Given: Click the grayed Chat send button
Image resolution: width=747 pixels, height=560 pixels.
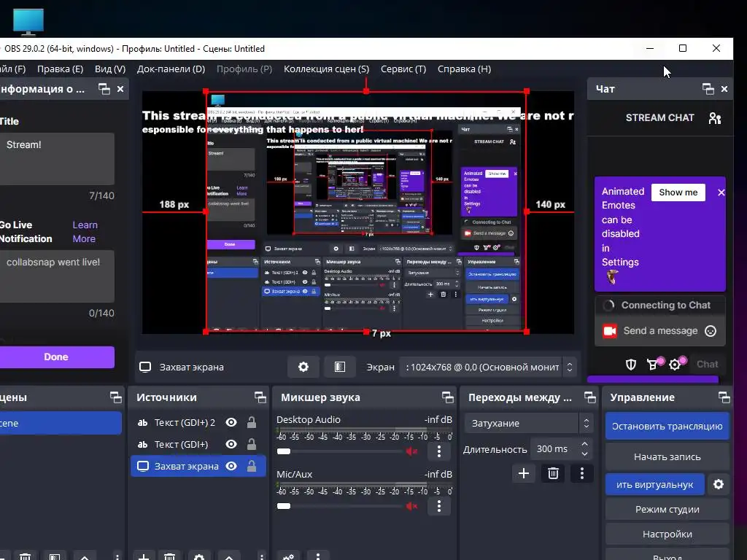Looking at the screenshot, I should point(707,365).
